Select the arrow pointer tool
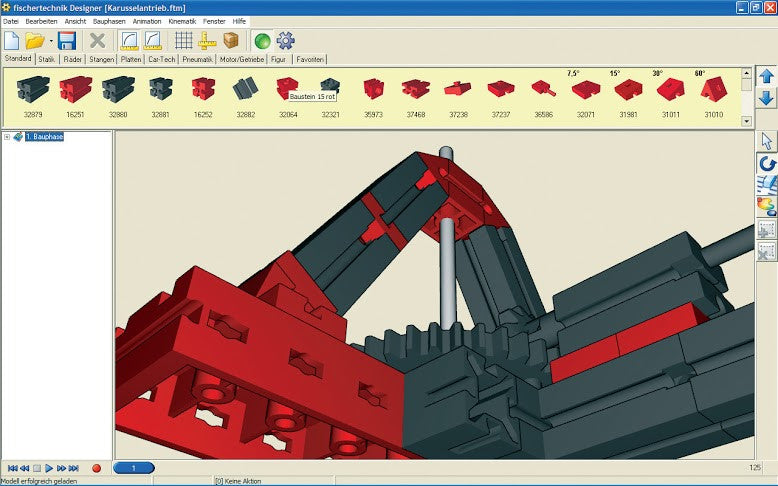778x486 pixels. click(x=767, y=141)
